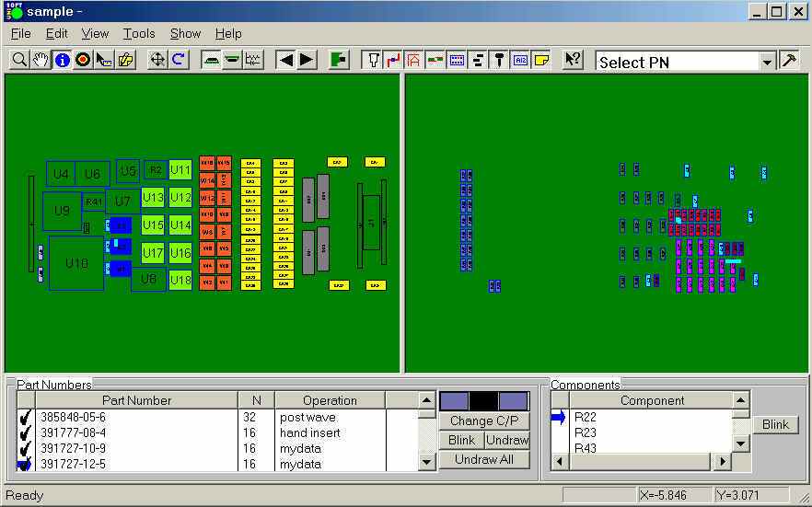Open the Select PN dropdown arrow
812x507 pixels.
pyautogui.click(x=767, y=62)
